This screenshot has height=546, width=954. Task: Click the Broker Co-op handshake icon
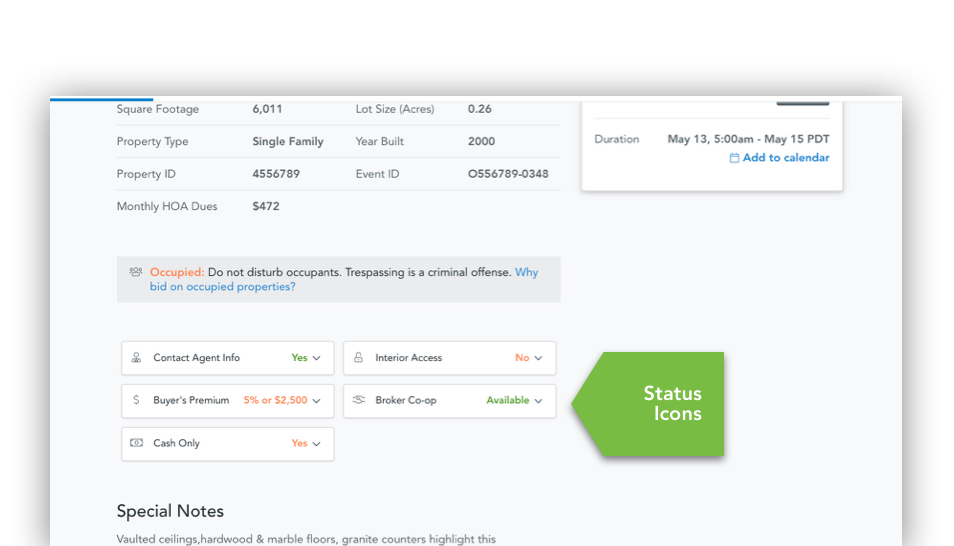pos(359,400)
